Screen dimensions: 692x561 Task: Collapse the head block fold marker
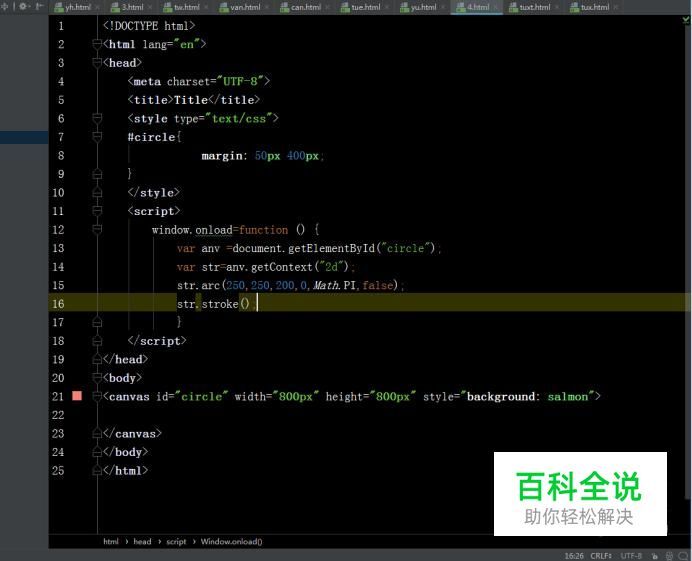(97, 62)
